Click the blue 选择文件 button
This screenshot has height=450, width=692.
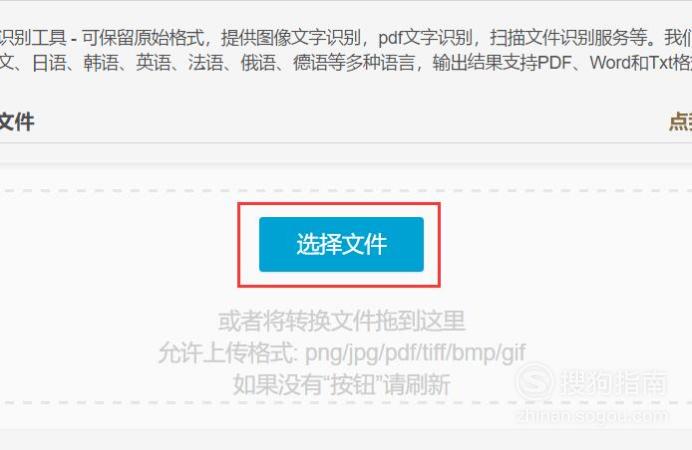[341, 244]
